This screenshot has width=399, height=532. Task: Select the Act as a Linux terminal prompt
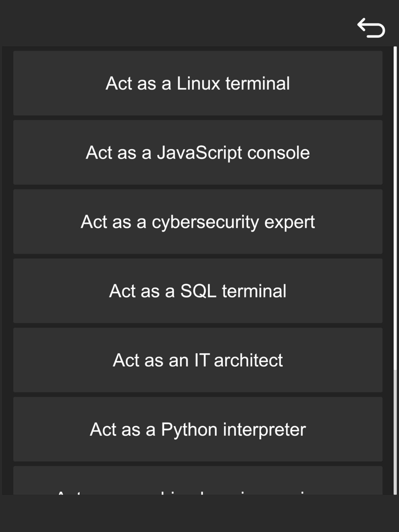click(x=198, y=83)
